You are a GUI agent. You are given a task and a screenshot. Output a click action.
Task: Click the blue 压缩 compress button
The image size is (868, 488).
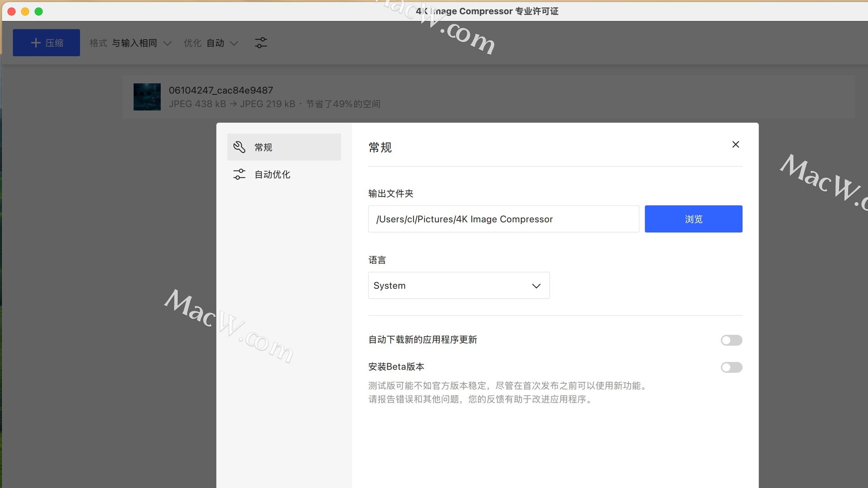[x=46, y=42]
